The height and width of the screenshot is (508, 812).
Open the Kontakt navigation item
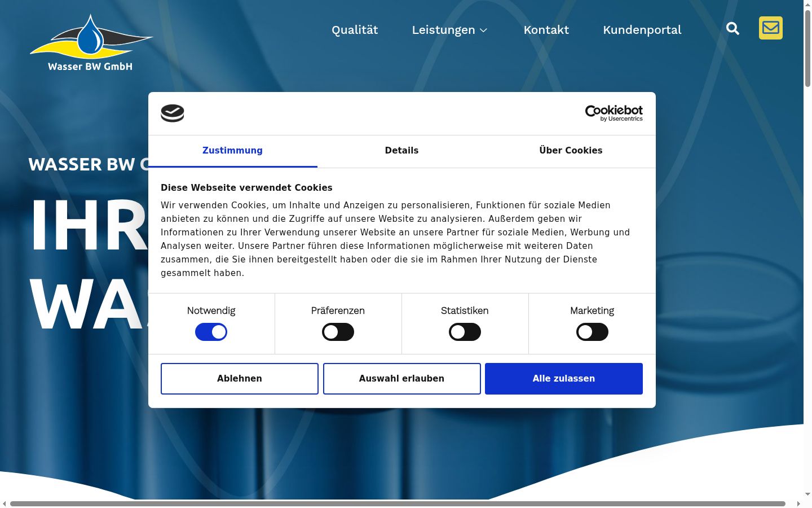tap(546, 30)
